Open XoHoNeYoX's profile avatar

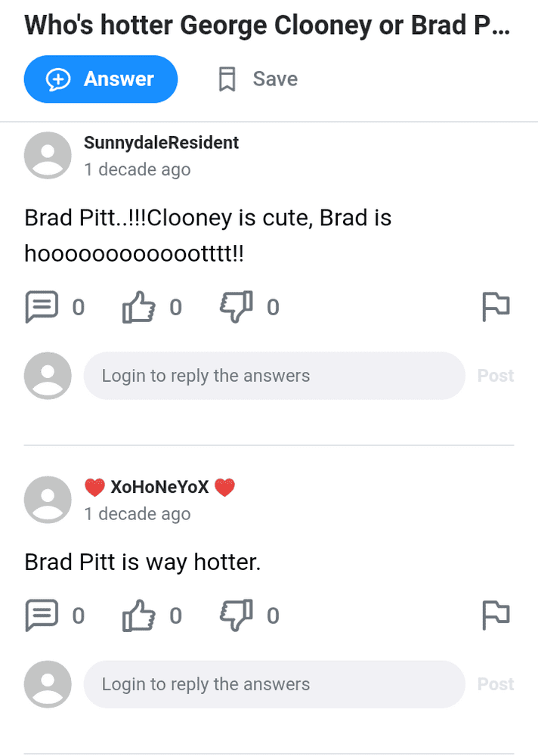pos(48,500)
